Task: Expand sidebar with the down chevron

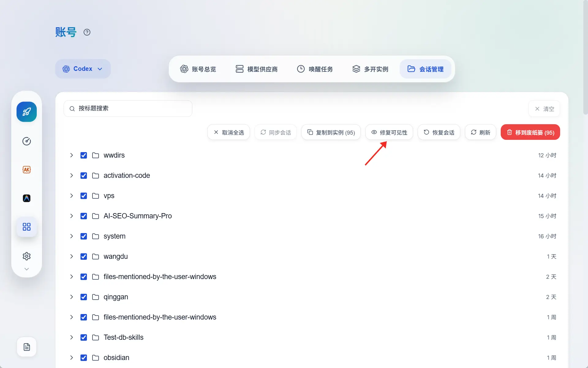Action: coord(27,269)
